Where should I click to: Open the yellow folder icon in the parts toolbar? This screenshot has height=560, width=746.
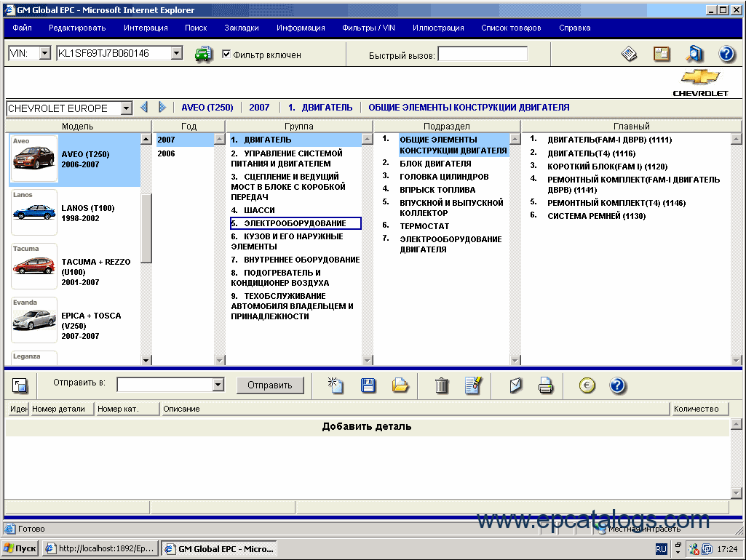[x=400, y=385]
